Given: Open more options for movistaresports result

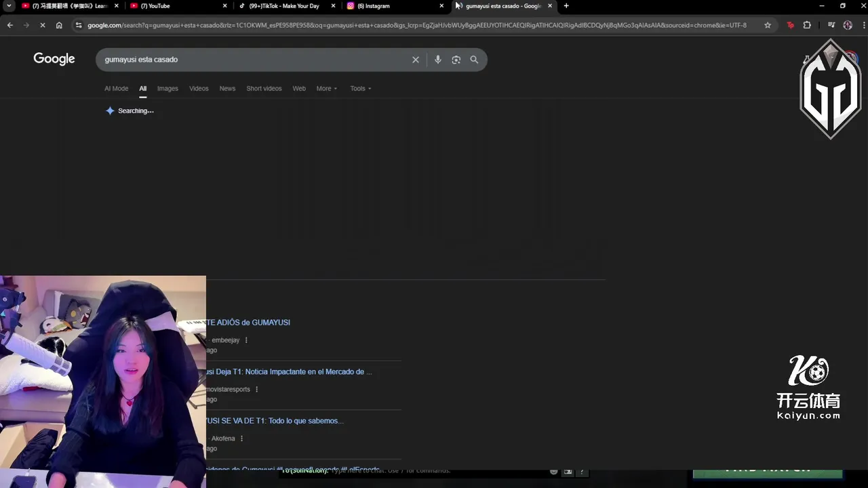Looking at the screenshot, I should 256,389.
